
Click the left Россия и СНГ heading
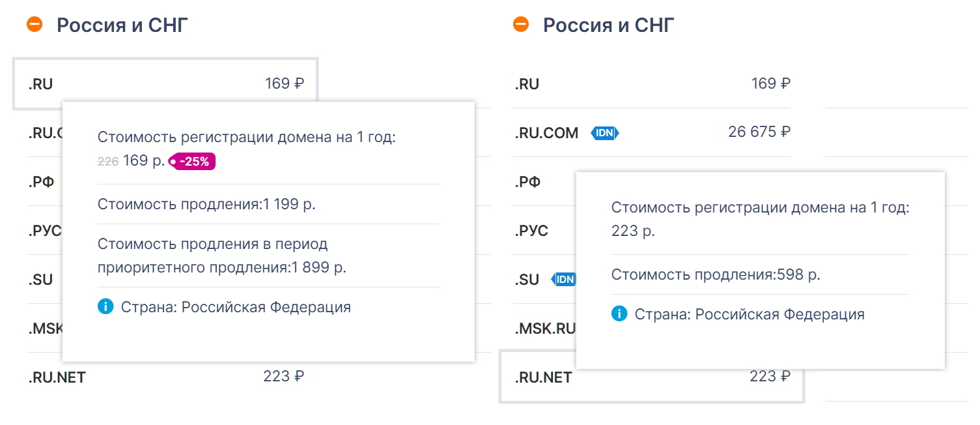click(x=122, y=25)
